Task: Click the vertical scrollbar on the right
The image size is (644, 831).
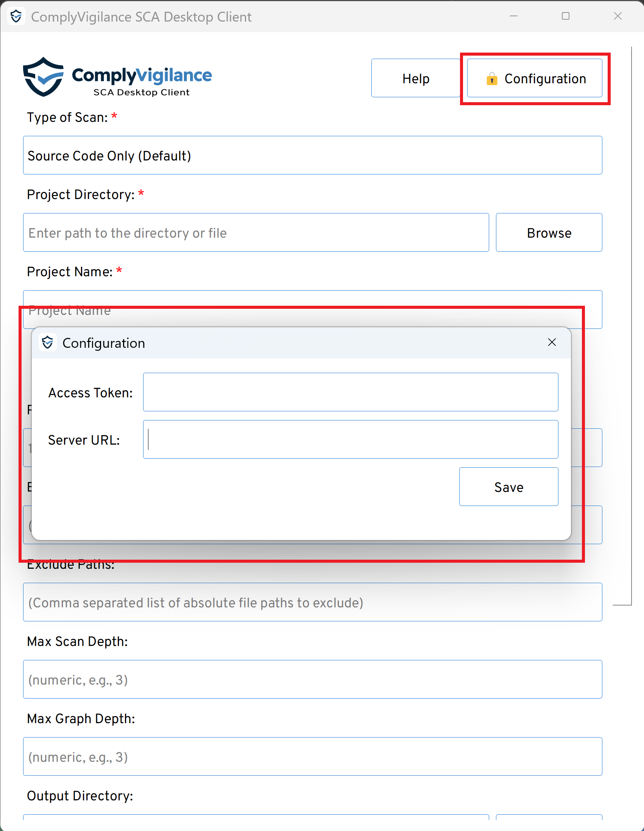Action: pos(632,324)
